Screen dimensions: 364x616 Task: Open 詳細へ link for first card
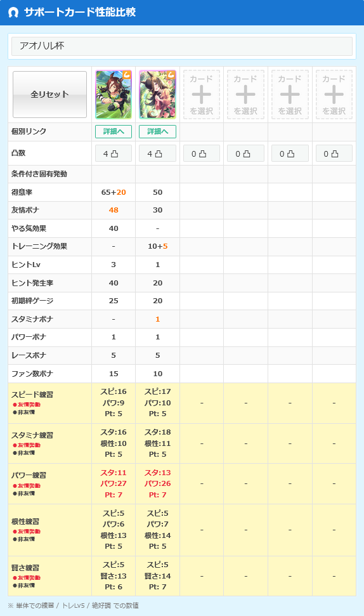click(114, 131)
